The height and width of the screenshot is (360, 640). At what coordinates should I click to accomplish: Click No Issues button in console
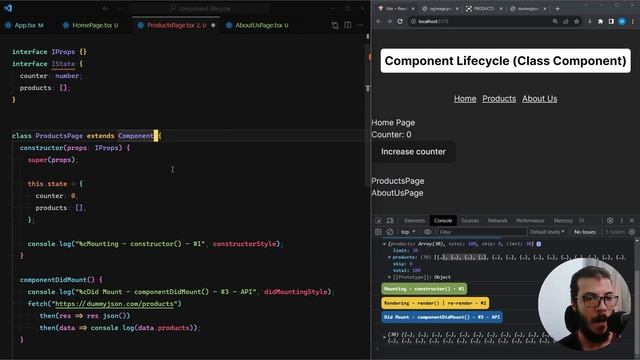pyautogui.click(x=584, y=232)
